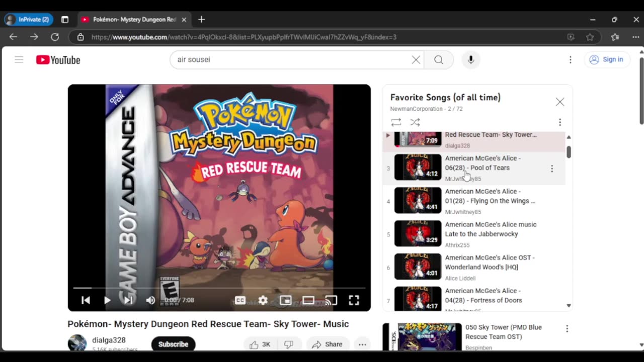The image size is (644, 362).
Task: Open browser media enhance icon in address bar
Action: pyautogui.click(x=571, y=37)
